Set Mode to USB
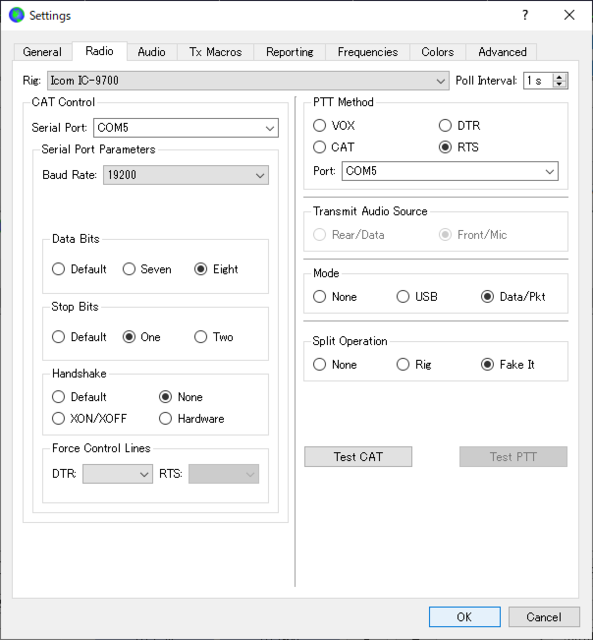Viewport: 593px width, 640px height. [417, 296]
